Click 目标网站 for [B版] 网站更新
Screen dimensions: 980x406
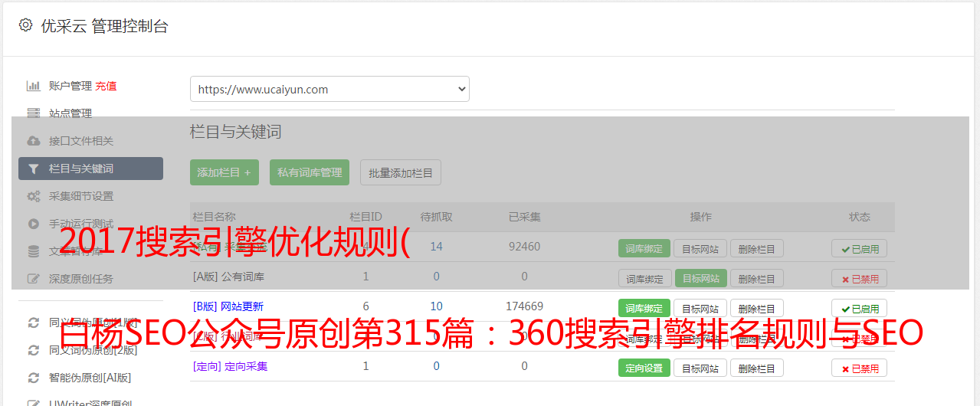[700, 308]
